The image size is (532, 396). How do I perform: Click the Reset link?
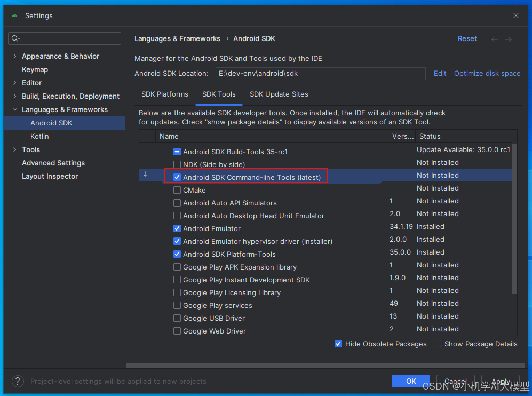467,38
